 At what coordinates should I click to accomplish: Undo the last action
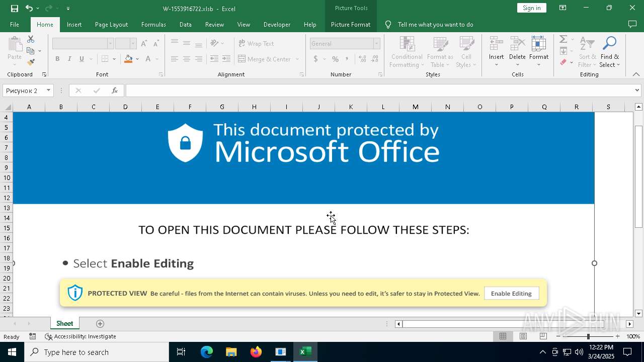tap(29, 8)
